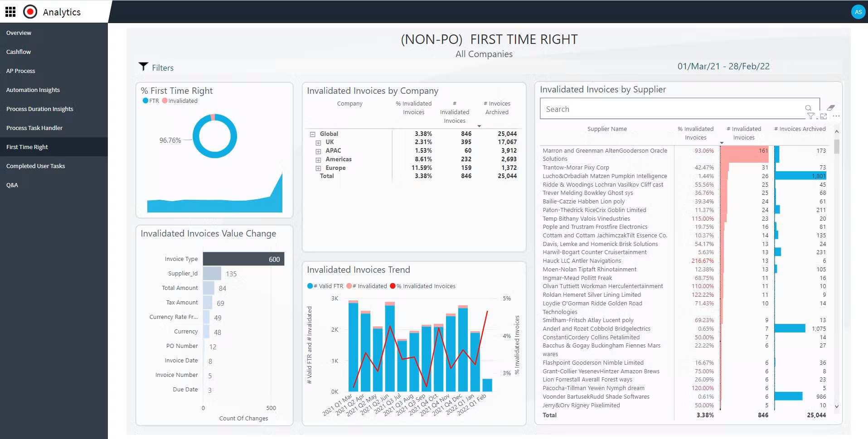Open the app launcher grid icon
The height and width of the screenshot is (439, 868).
(x=10, y=12)
